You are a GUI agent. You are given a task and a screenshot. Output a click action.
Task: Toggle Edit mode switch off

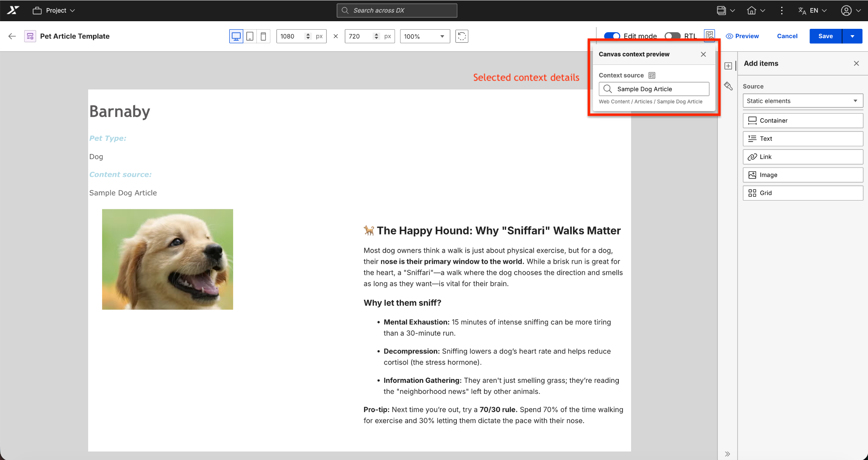coord(612,36)
